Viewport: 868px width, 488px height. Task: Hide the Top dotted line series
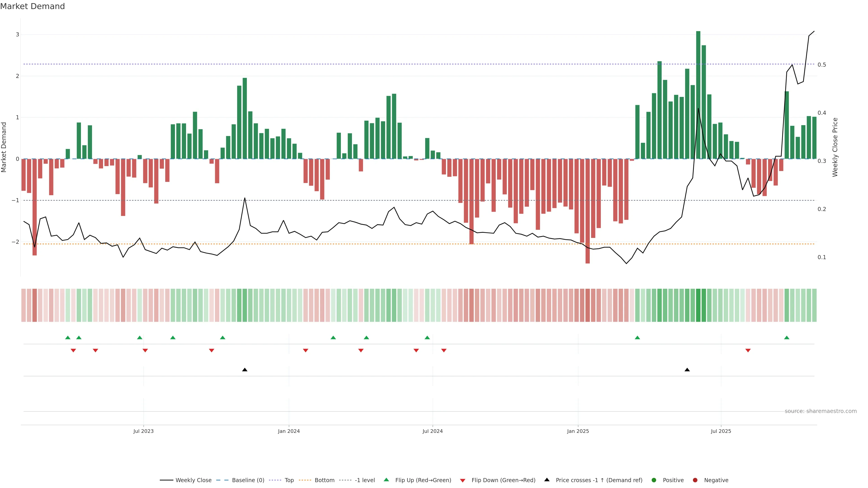click(289, 480)
